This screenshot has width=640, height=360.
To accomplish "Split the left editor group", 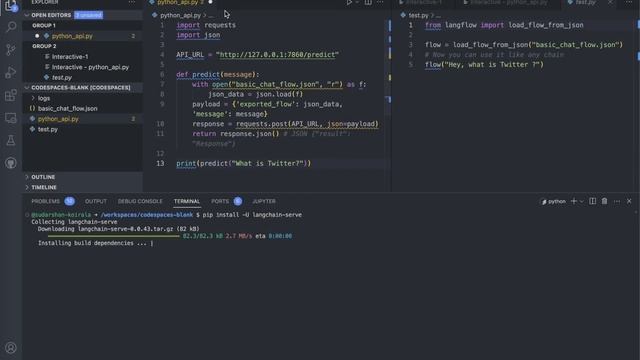I will (368, 2).
